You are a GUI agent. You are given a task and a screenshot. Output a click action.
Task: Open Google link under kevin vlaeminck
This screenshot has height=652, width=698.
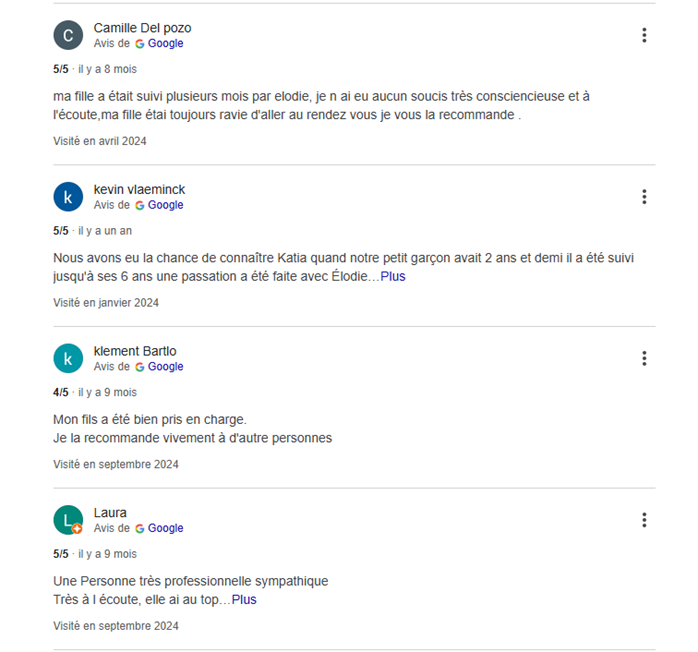165,205
